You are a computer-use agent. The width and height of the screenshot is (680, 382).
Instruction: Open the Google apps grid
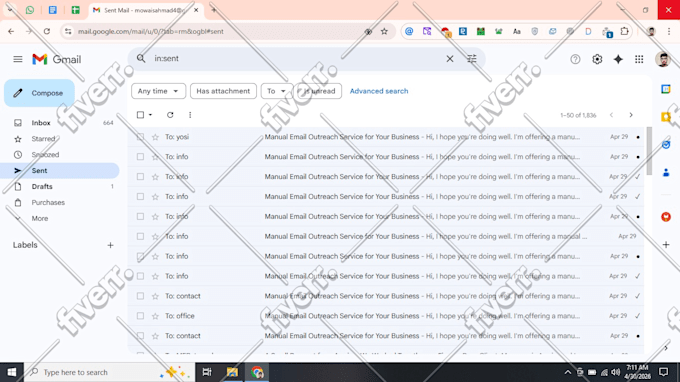[639, 59]
